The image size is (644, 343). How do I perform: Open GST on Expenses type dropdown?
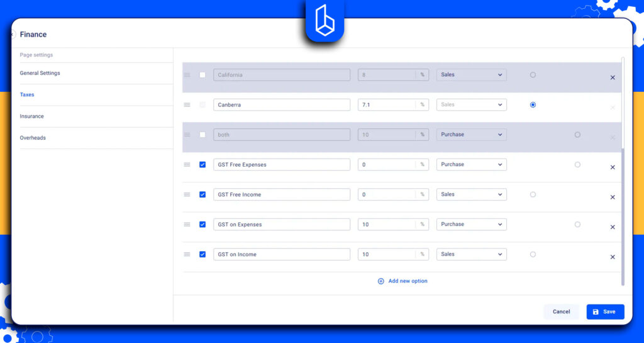coord(472,225)
